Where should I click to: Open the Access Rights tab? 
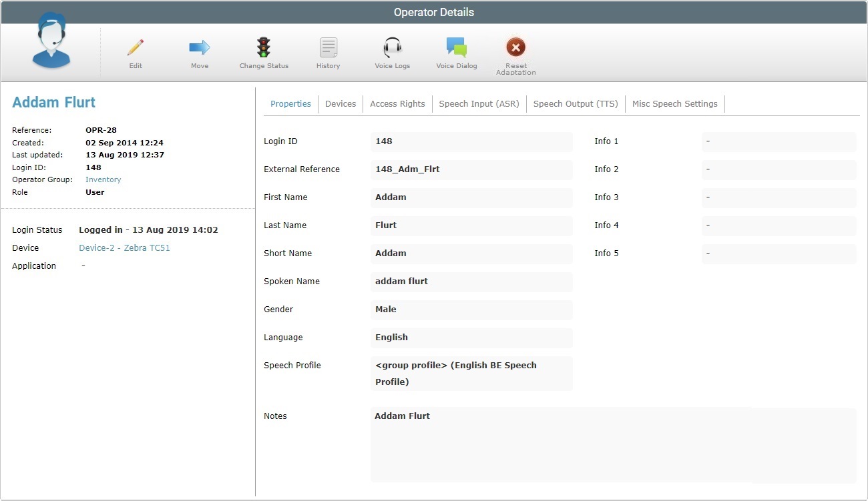pyautogui.click(x=397, y=103)
